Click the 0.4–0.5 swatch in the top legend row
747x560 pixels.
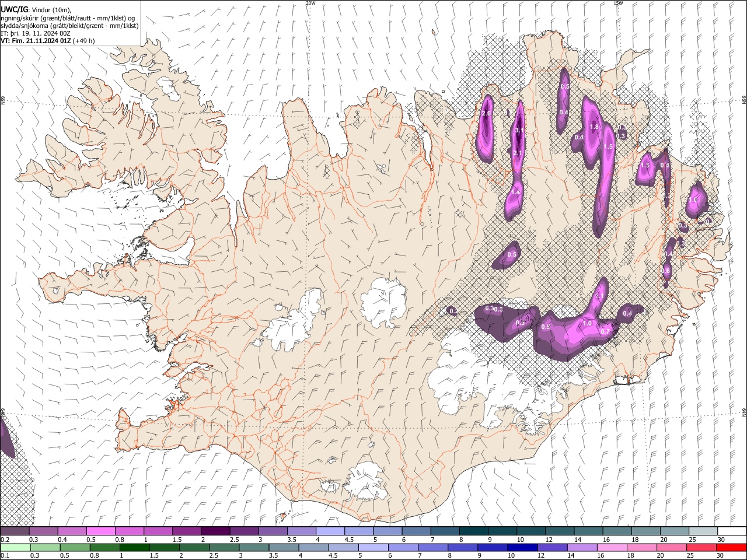[x=72, y=531]
